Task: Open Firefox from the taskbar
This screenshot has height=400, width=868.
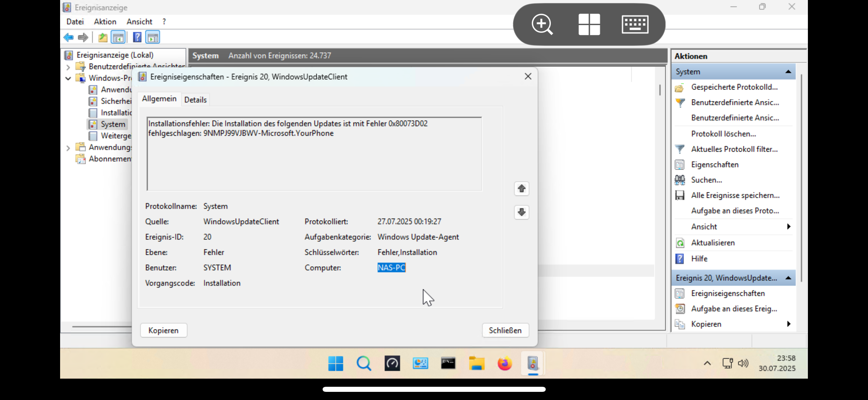Action: pos(505,364)
